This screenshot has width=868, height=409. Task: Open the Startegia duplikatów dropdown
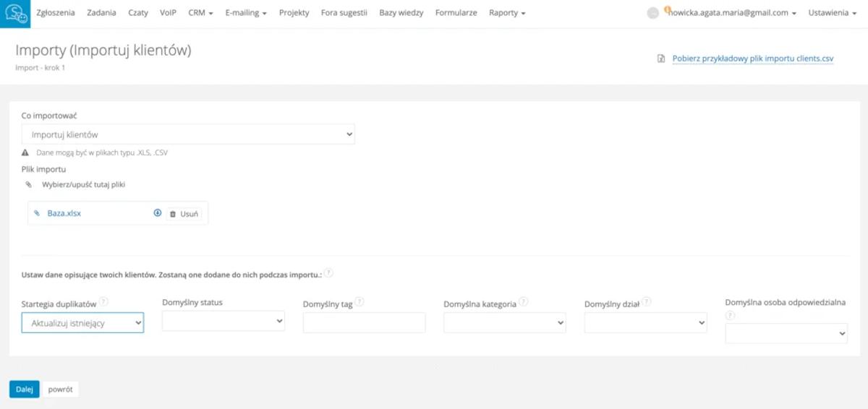pos(82,323)
